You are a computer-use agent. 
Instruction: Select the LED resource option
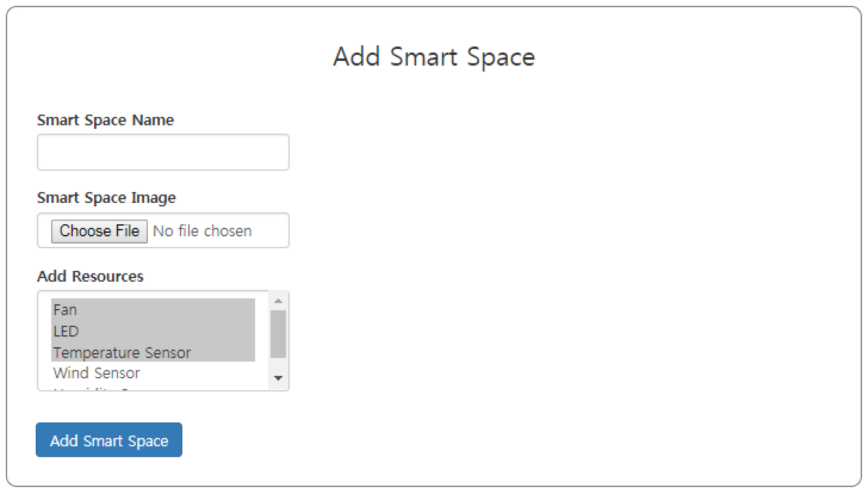click(66, 331)
